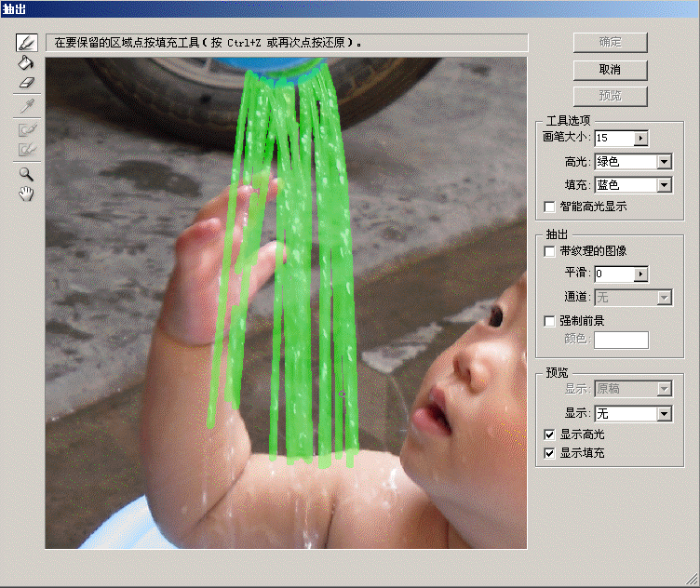Enable the 智能高光显示 checkbox
Screen dimensions: 700x588
tap(549, 207)
